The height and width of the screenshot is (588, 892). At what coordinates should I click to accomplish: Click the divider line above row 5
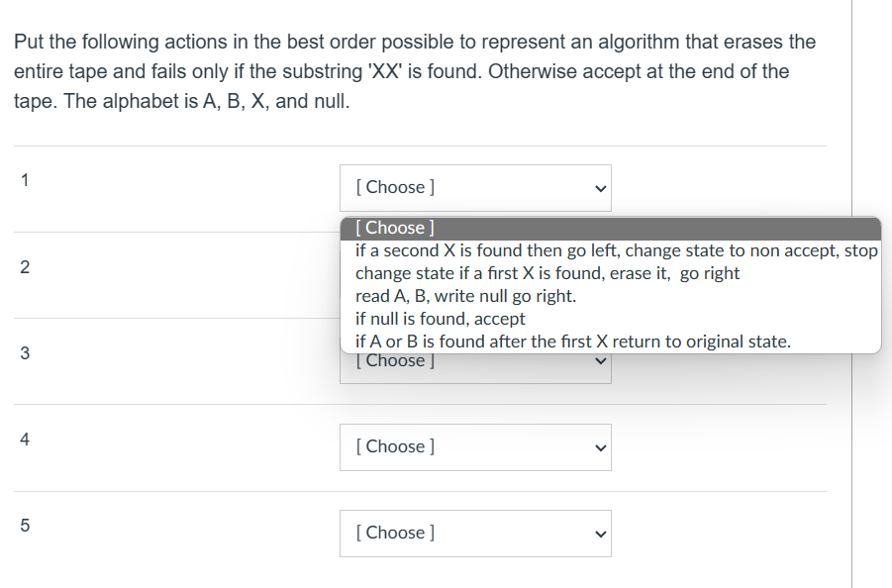tap(416, 490)
